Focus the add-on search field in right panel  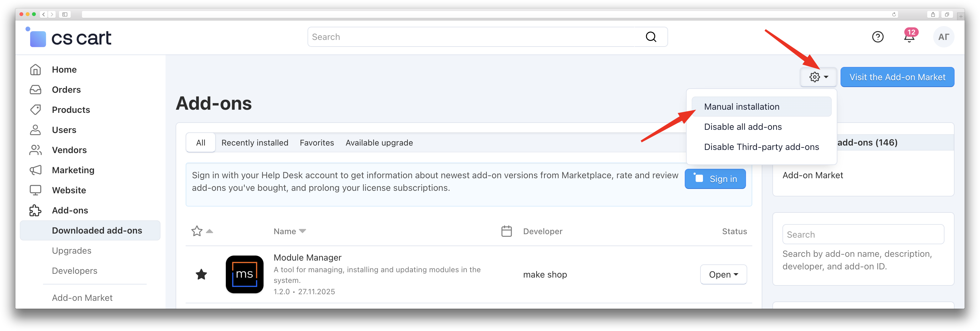863,234
